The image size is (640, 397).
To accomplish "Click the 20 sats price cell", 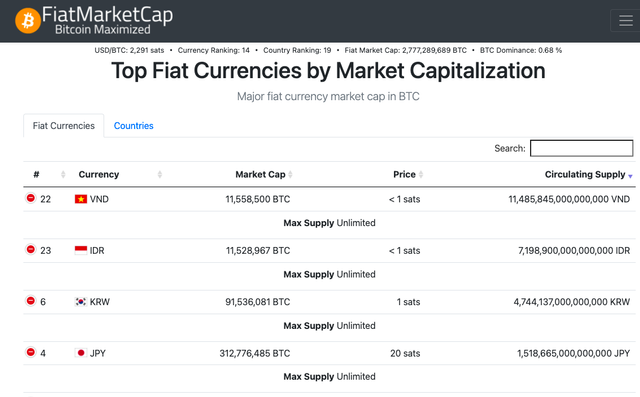I will click(x=405, y=353).
